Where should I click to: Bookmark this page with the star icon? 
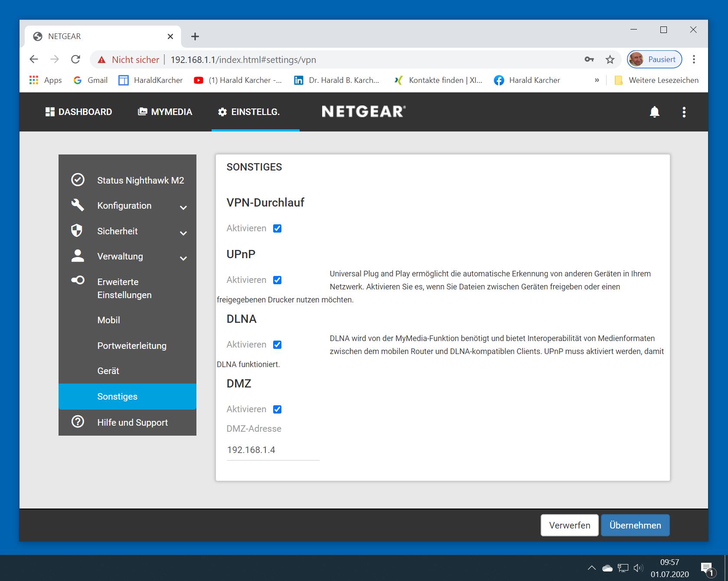point(610,59)
